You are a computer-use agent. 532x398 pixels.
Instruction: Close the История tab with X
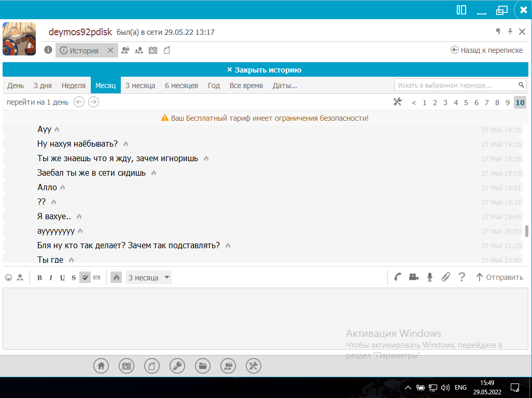tap(110, 50)
